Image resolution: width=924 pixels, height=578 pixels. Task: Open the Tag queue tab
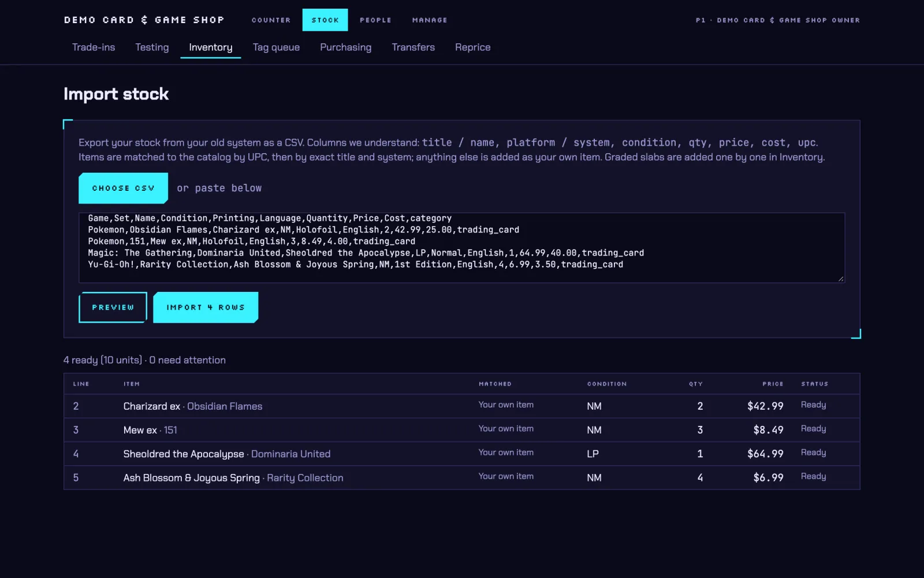[x=276, y=47]
